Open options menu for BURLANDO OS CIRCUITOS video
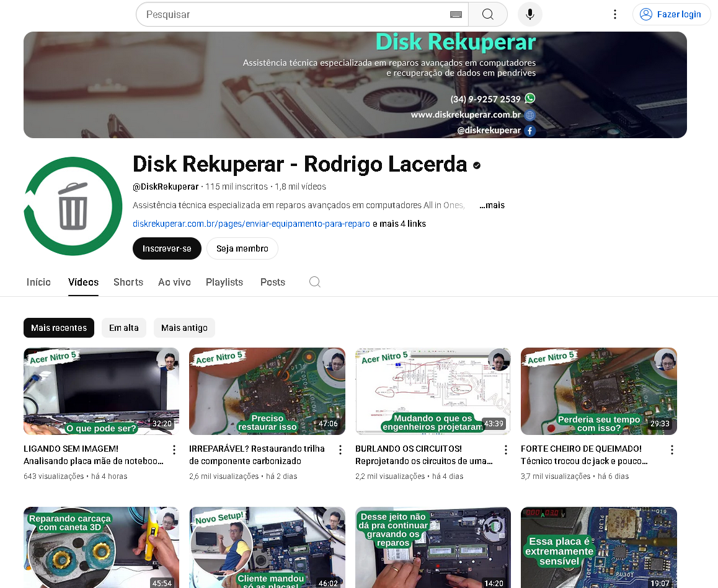 pyautogui.click(x=506, y=450)
